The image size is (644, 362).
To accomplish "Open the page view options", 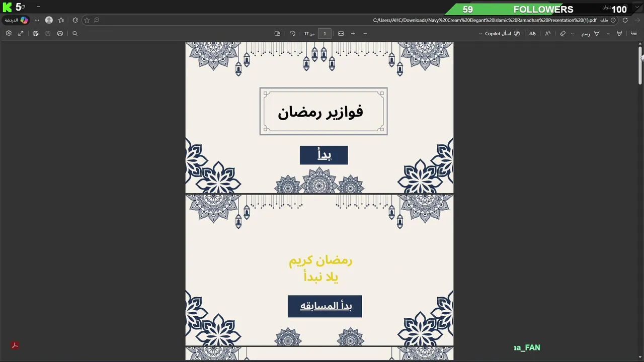I will pyautogui.click(x=277, y=33).
